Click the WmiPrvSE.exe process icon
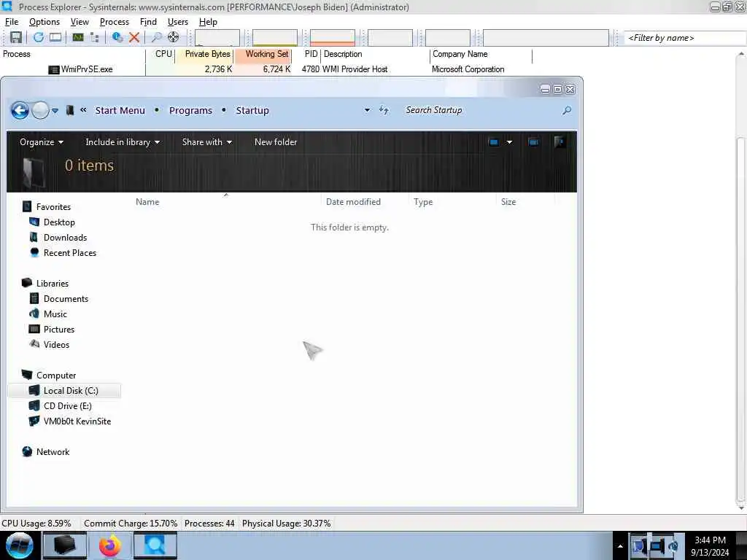The width and height of the screenshot is (747, 560). click(54, 69)
